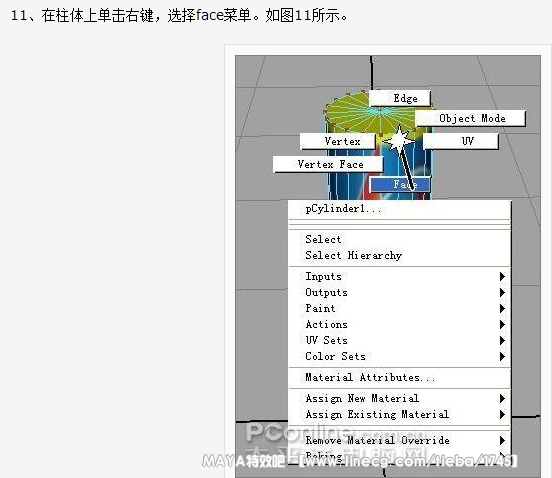Choose Edge in the marking menu
Viewport: 552px width, 478px height.
pos(400,98)
